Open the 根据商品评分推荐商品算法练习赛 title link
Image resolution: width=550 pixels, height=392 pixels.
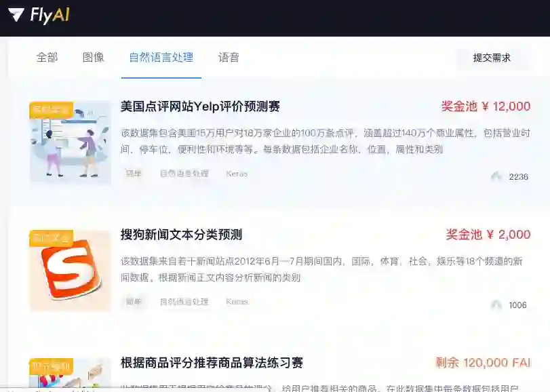pyautogui.click(x=212, y=363)
